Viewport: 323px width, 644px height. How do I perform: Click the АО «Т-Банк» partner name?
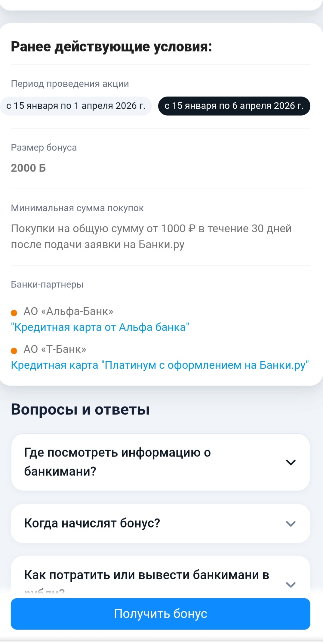coord(55,349)
